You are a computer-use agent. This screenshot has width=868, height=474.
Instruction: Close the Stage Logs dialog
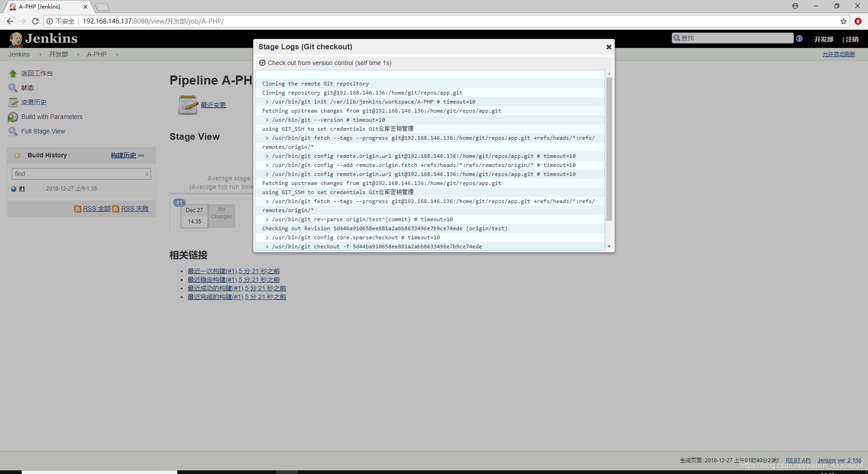pos(609,47)
